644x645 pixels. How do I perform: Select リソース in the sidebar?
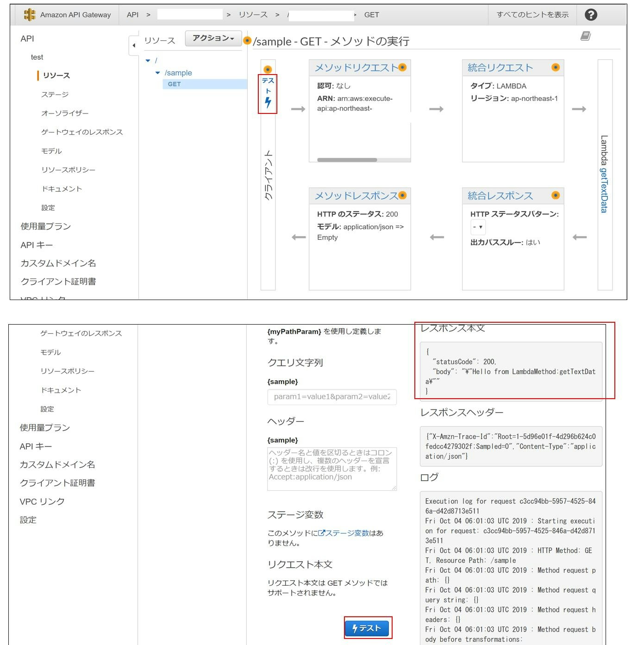[56, 75]
